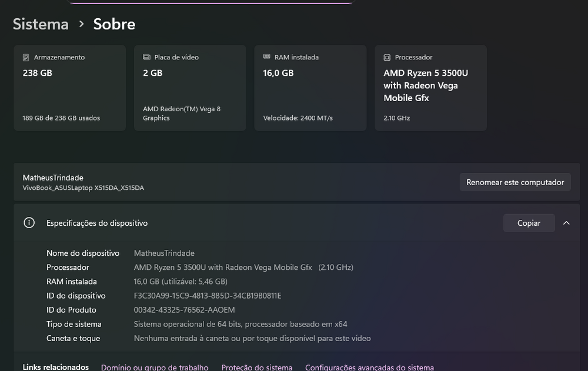Click the storage icon on Armazenamento card
This screenshot has width=588, height=371.
(x=26, y=58)
